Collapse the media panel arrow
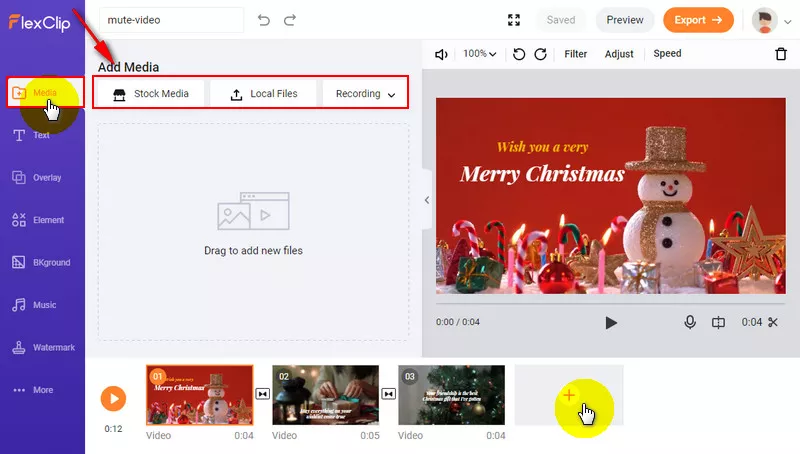The image size is (800, 454). [x=427, y=200]
